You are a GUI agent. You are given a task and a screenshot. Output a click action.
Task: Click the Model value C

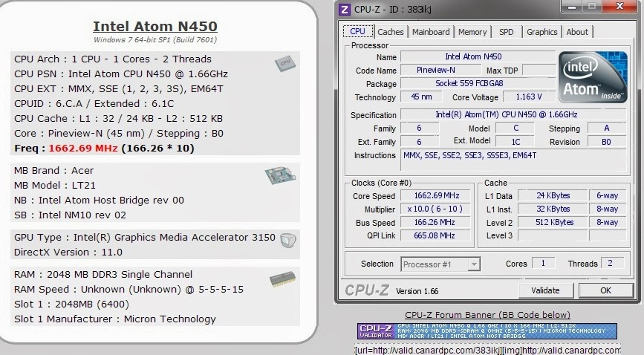tap(515, 128)
